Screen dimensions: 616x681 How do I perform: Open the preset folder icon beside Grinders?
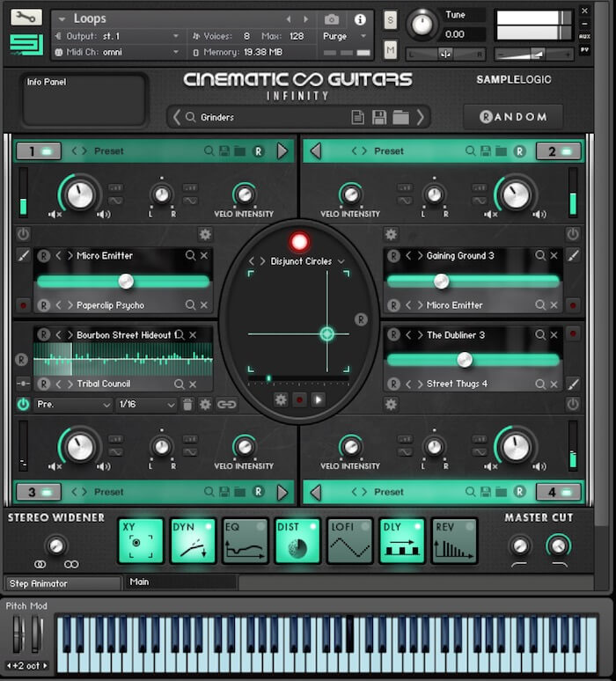400,117
